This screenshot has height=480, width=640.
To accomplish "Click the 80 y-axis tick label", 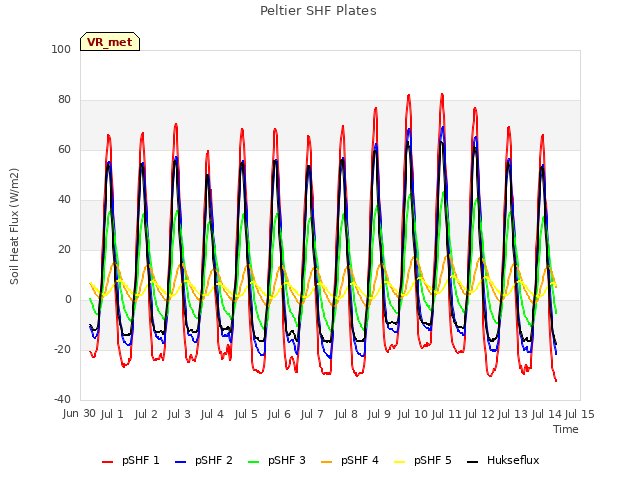I will [64, 100].
